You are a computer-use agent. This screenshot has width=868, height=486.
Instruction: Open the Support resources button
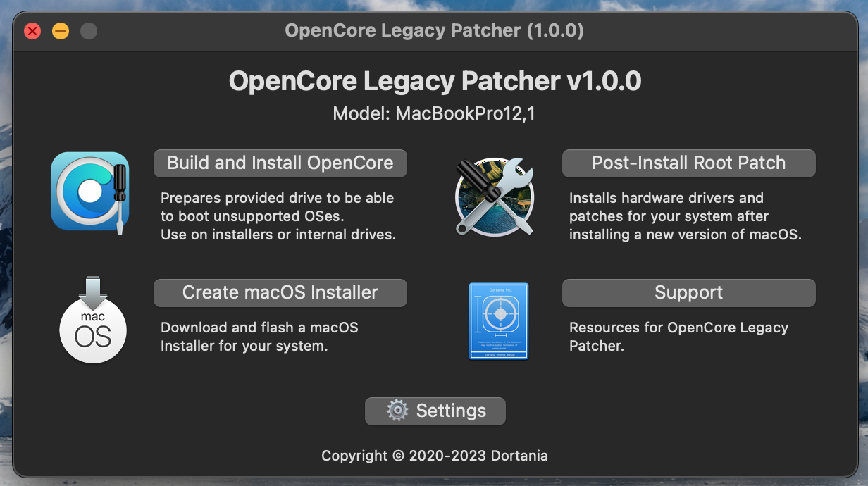pyautogui.click(x=688, y=292)
